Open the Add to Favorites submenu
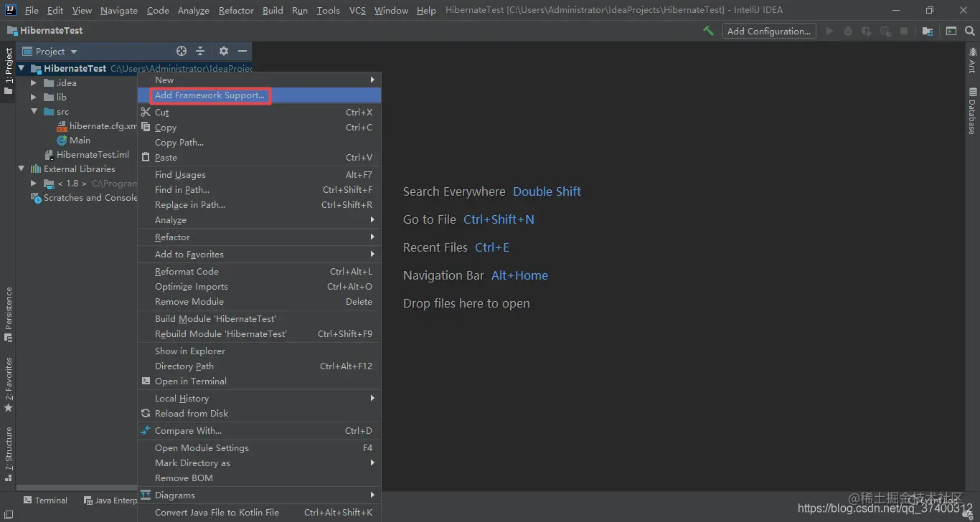 (x=259, y=254)
